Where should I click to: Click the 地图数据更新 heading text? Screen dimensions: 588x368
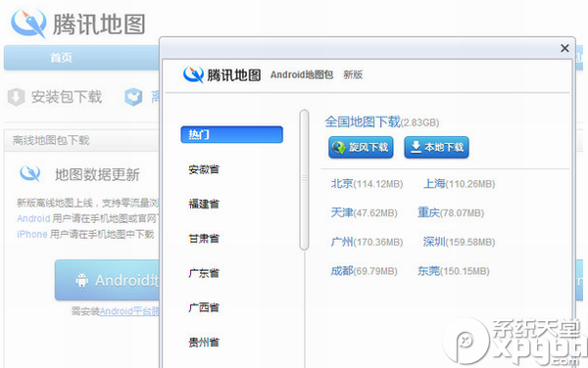97,174
